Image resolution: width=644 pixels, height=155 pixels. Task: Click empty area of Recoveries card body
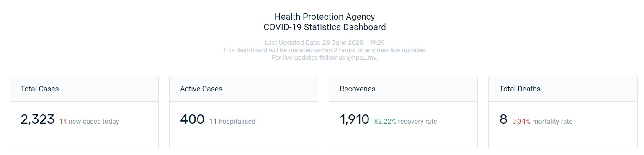point(403,138)
